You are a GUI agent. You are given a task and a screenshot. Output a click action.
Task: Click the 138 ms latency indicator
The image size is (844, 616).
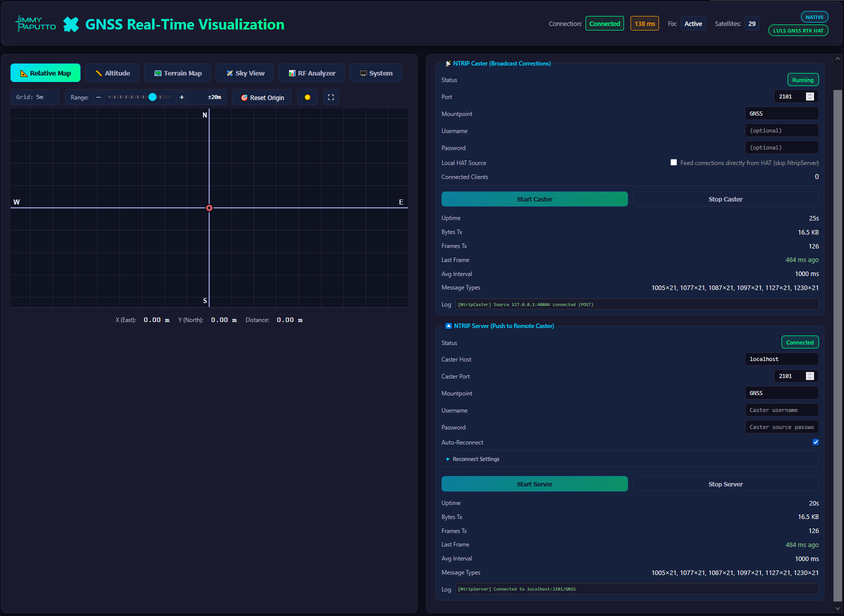click(644, 23)
